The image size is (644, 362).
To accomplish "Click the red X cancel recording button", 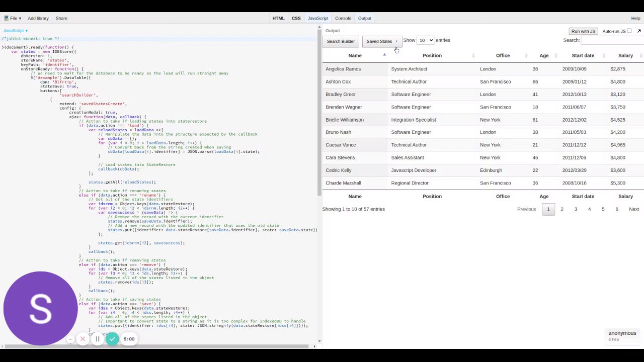I will pyautogui.click(x=83, y=339).
